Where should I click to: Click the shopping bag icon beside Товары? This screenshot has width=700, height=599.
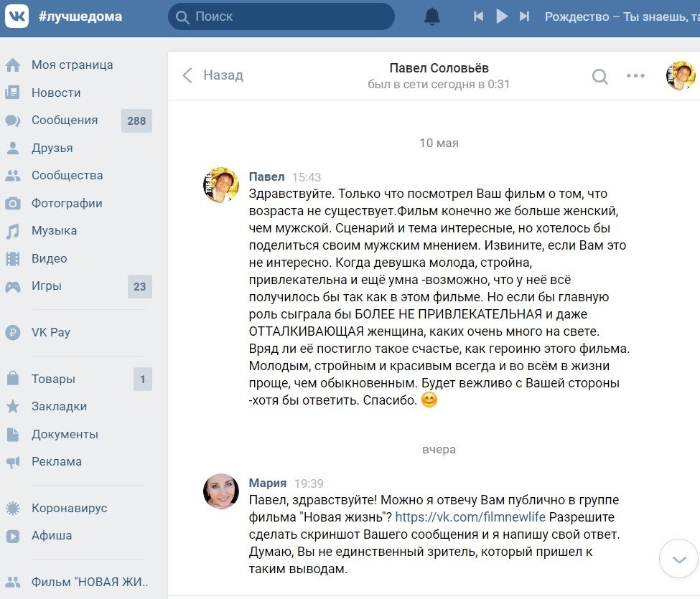tap(12, 378)
